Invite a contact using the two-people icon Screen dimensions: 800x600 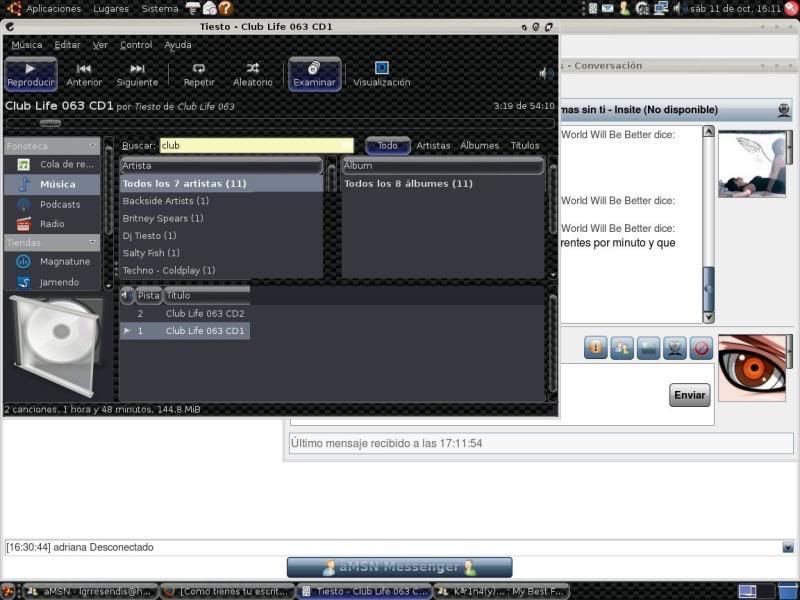click(x=622, y=348)
